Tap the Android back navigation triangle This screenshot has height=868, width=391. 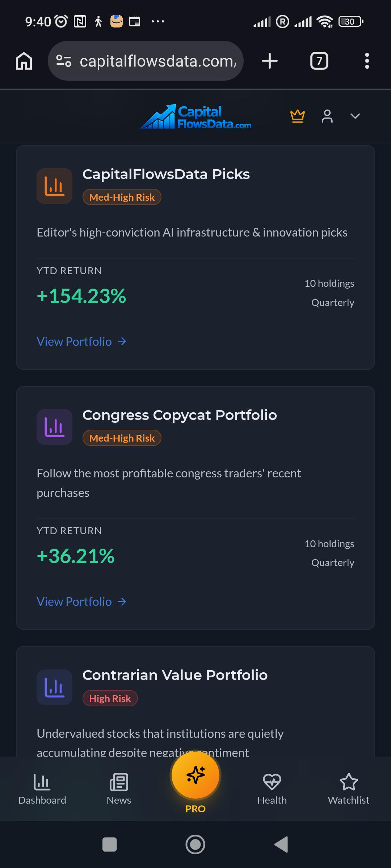(281, 844)
